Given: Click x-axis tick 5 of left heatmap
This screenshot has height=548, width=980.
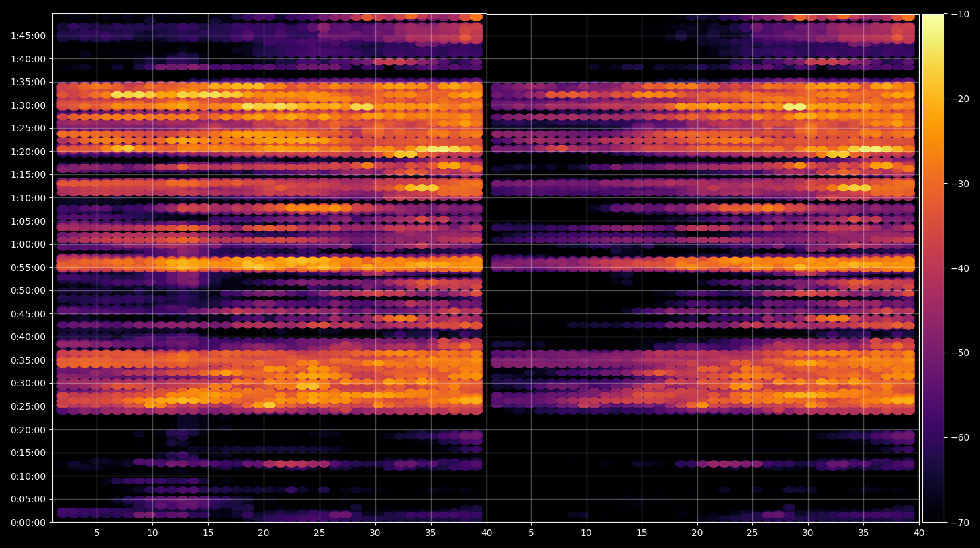Looking at the screenshot, I should [x=97, y=533].
